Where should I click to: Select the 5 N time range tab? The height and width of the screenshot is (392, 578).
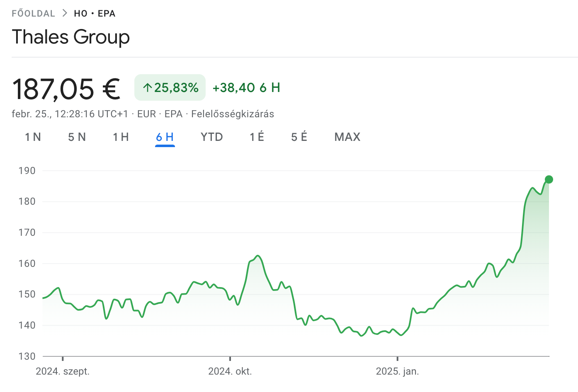click(77, 137)
